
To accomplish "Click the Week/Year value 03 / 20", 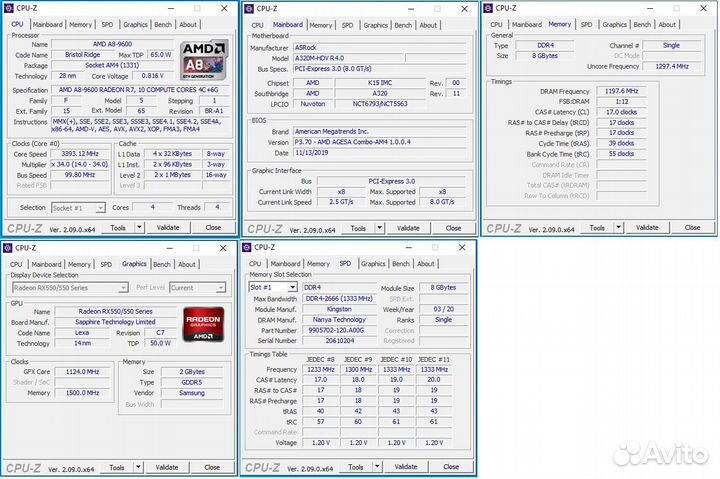I will [443, 309].
